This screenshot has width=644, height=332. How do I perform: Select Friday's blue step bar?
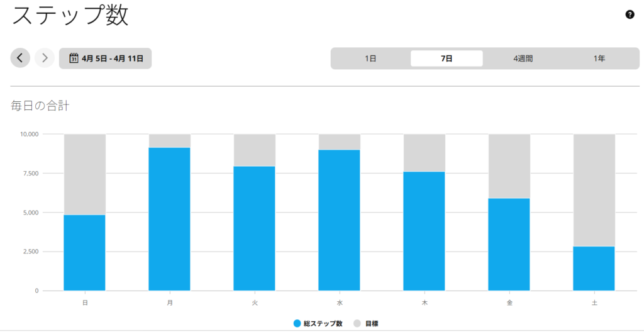(509, 244)
